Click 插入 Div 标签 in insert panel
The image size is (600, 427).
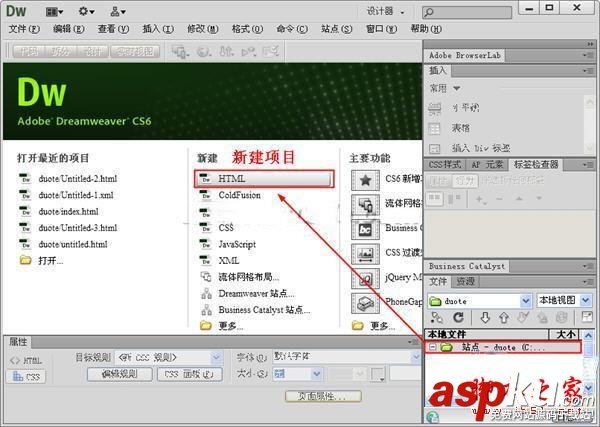pos(481,148)
